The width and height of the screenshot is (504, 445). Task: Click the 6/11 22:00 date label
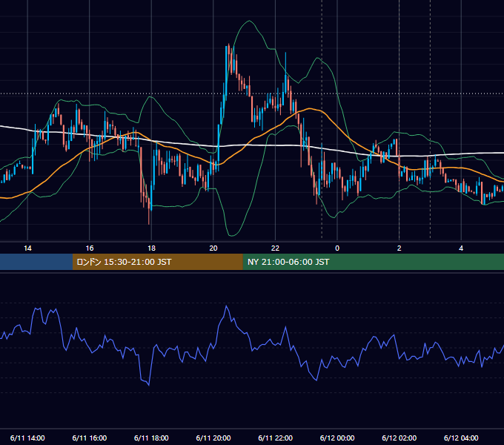tap(276, 438)
